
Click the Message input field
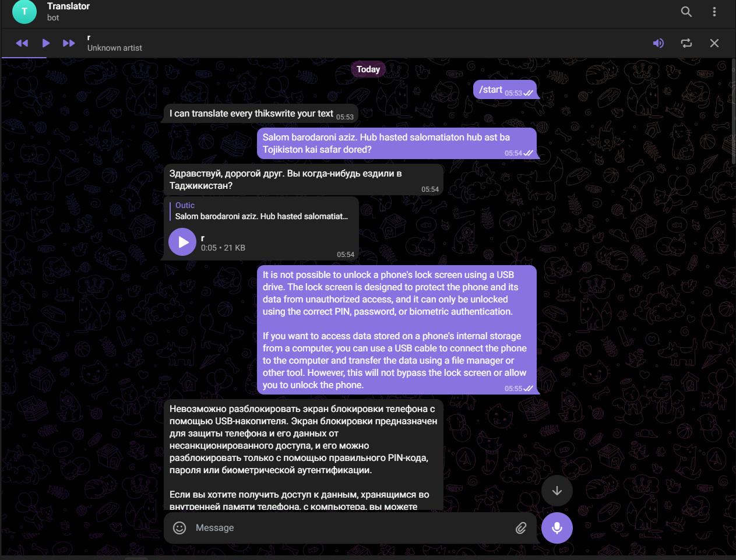click(x=350, y=528)
